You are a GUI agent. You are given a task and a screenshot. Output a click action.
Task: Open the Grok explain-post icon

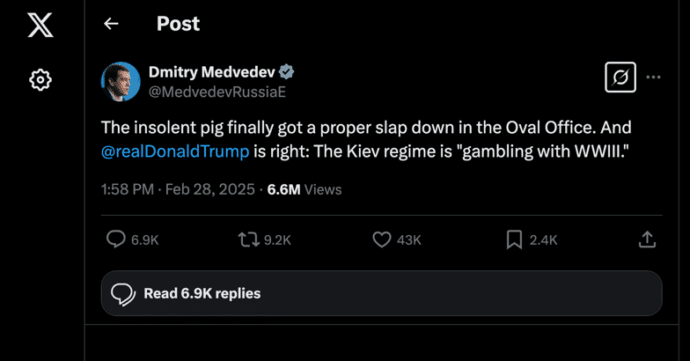point(620,77)
